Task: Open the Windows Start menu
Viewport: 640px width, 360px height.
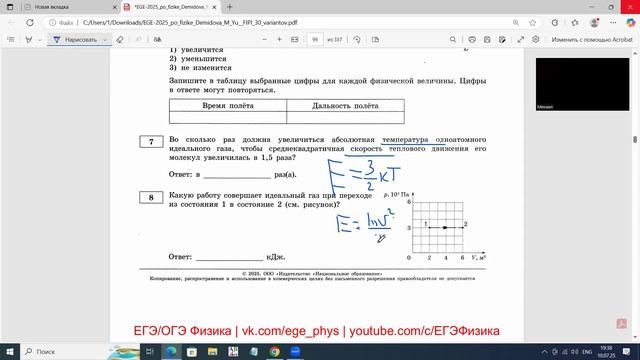Action: click(x=10, y=351)
